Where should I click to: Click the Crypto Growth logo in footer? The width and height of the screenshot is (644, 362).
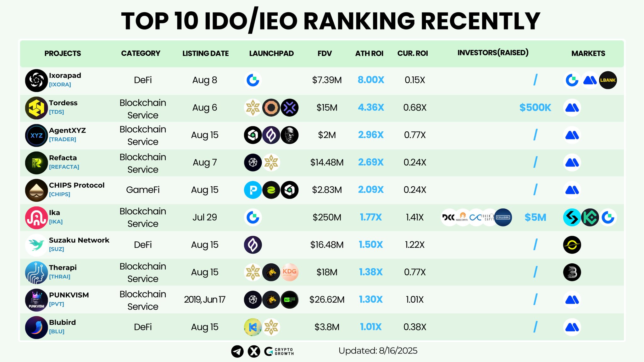point(279,351)
